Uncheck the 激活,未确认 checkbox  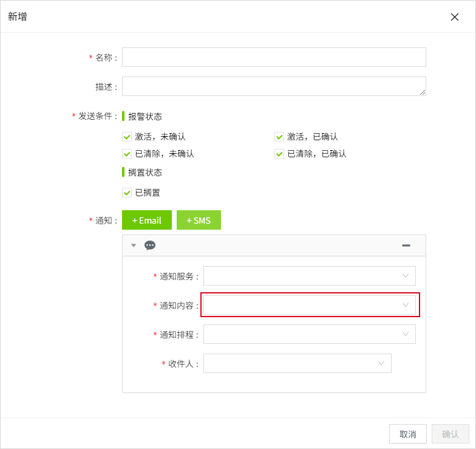pyautogui.click(x=127, y=137)
